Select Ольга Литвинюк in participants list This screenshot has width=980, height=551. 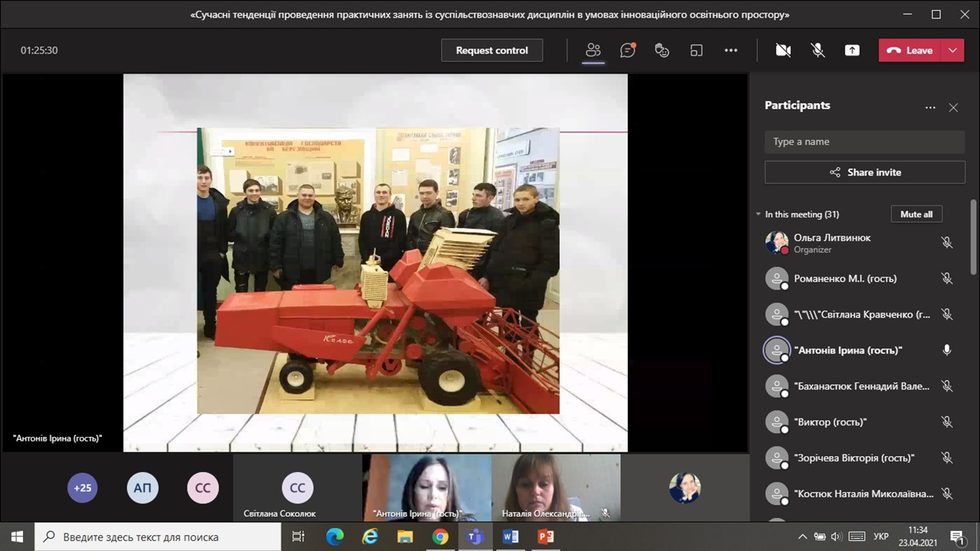pyautogui.click(x=832, y=243)
